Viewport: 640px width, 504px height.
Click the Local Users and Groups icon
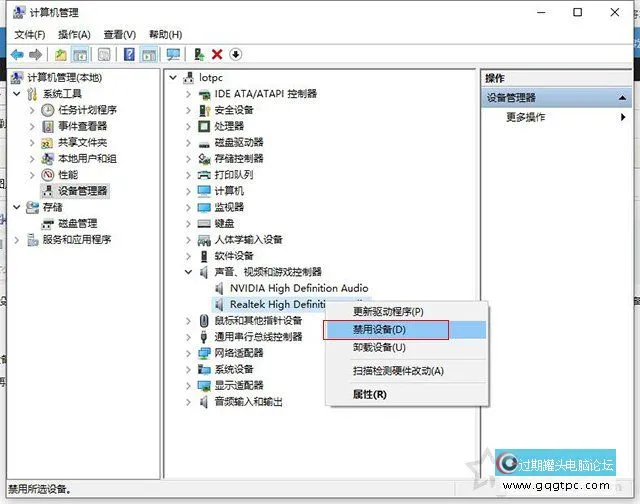[x=48, y=158]
